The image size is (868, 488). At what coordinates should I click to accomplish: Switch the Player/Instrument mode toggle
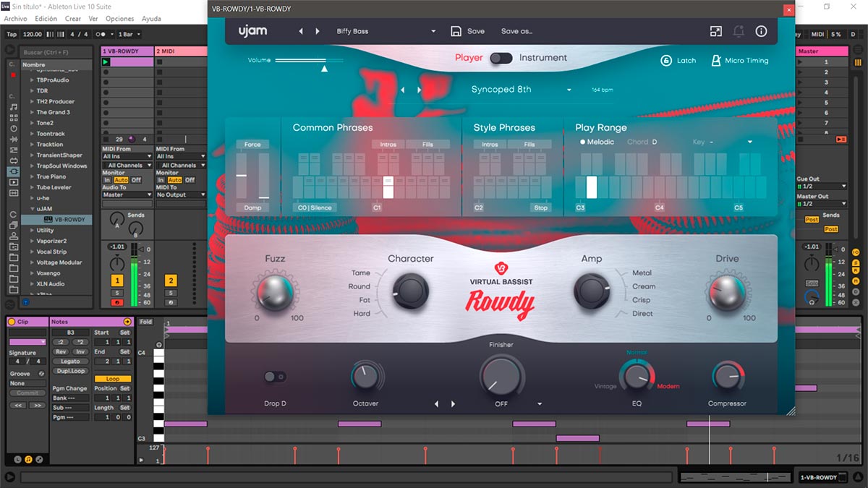click(501, 58)
